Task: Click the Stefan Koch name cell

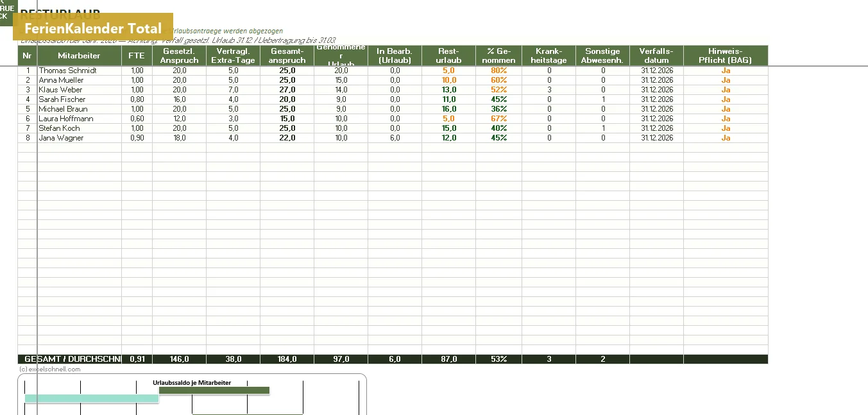Action: pyautogui.click(x=79, y=128)
